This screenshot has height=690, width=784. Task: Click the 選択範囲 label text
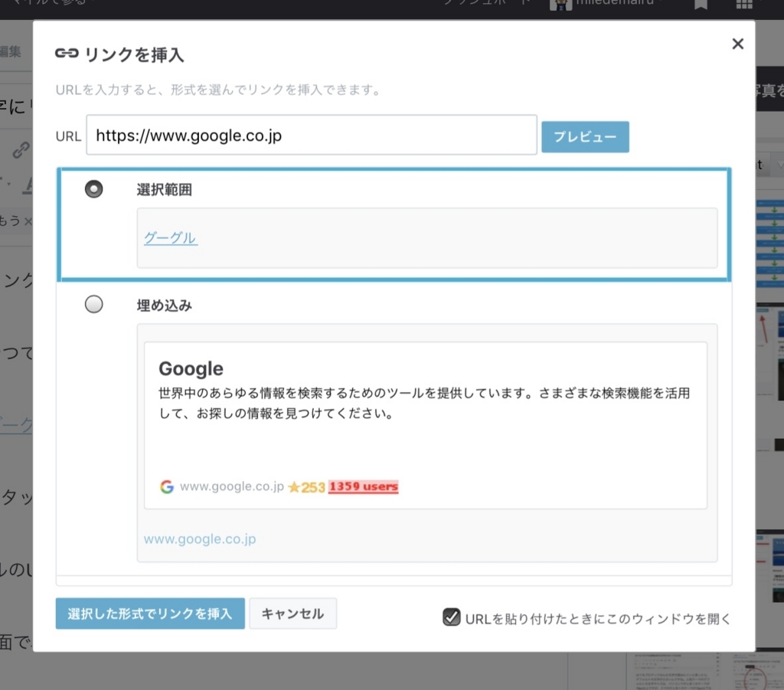point(164,189)
